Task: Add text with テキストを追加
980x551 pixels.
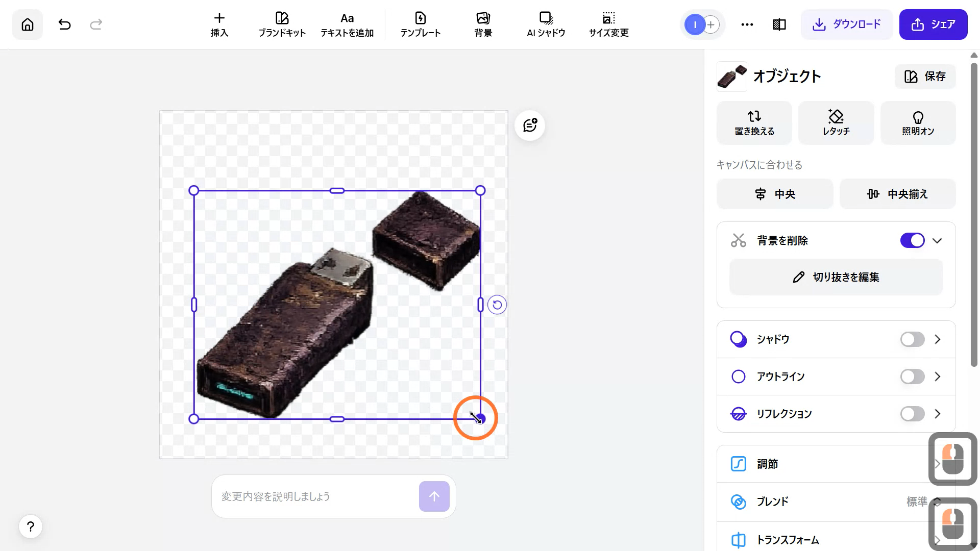Action: pos(347,24)
